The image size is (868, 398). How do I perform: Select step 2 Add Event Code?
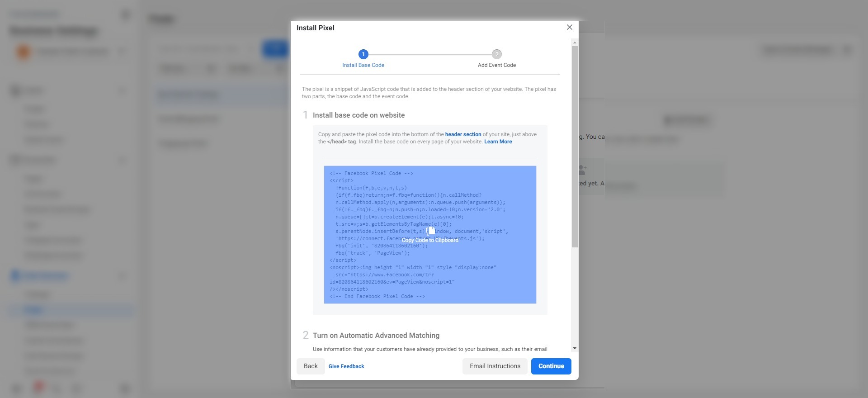click(x=496, y=59)
